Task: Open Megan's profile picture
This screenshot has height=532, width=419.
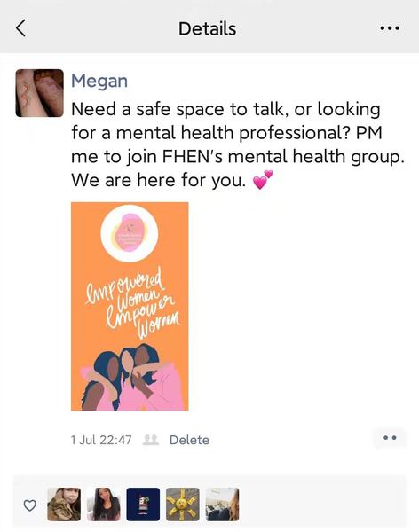Action: pyautogui.click(x=39, y=93)
